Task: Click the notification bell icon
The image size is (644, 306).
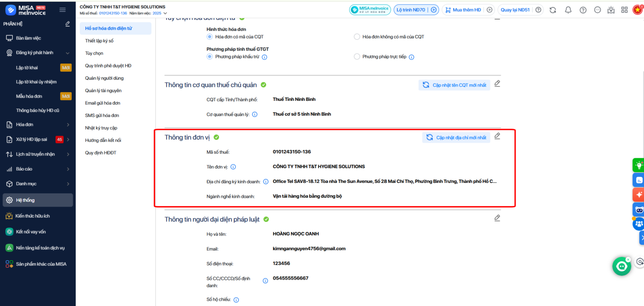Action: pyautogui.click(x=568, y=10)
